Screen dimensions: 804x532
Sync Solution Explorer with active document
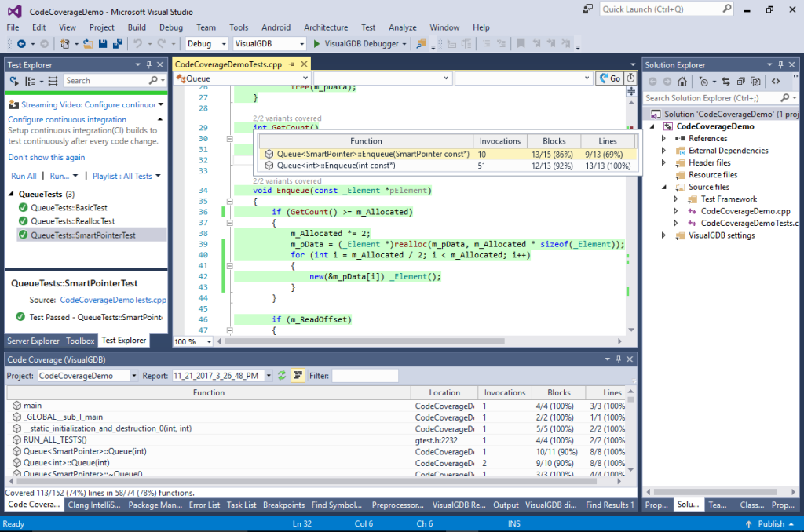click(x=726, y=81)
